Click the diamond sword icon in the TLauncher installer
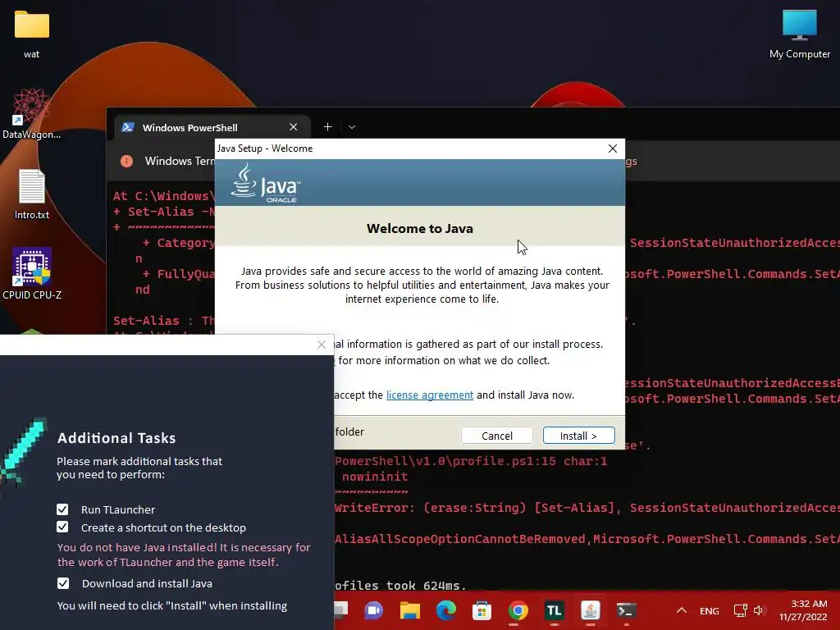Viewport: 840px width, 630px height. (22, 451)
